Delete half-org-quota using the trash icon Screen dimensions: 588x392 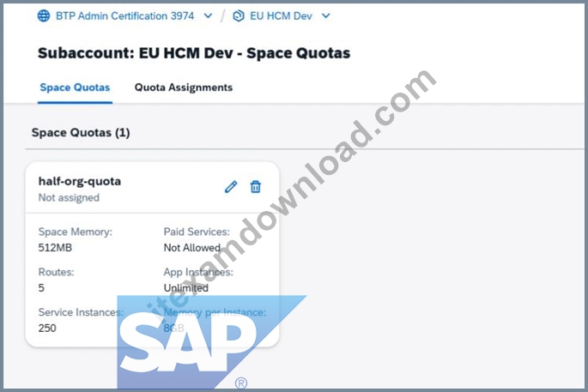pyautogui.click(x=256, y=186)
